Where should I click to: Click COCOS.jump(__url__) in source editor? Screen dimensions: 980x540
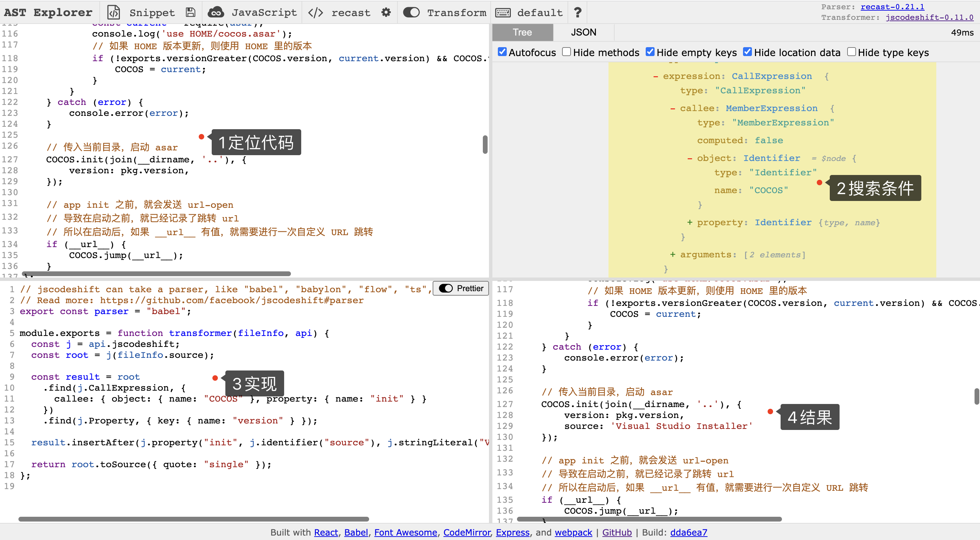126,255
